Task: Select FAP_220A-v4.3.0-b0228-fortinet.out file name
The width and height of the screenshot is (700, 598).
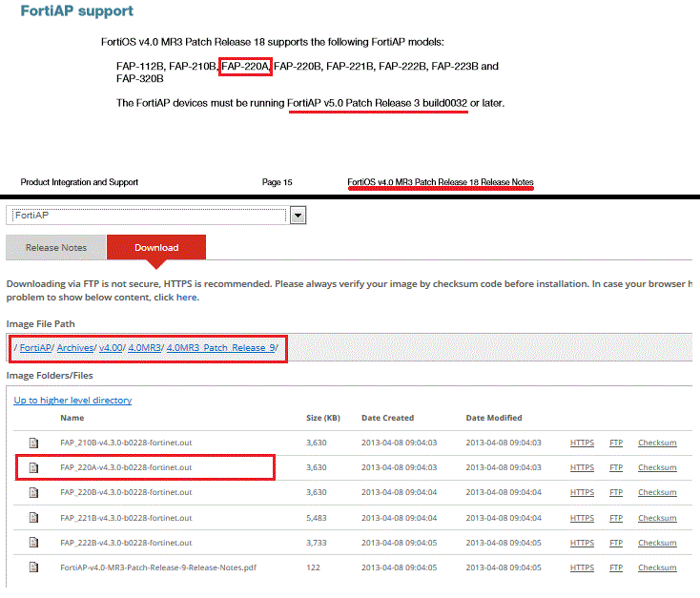Action: point(126,467)
